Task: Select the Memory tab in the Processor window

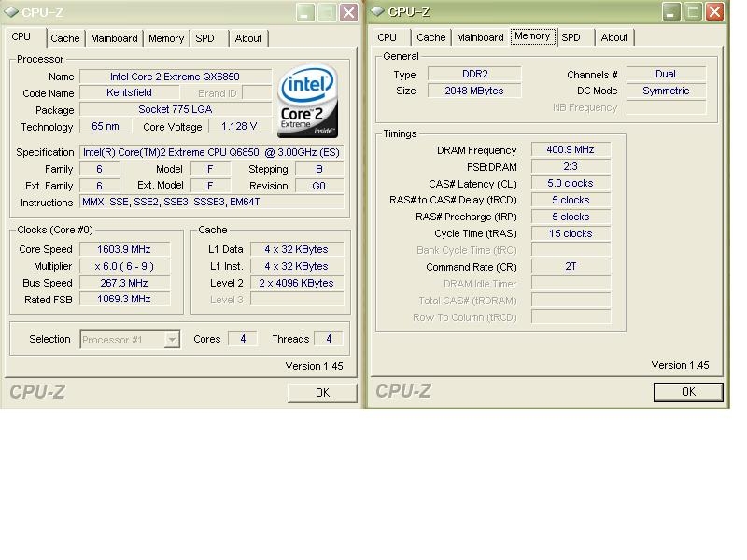Action: (166, 38)
